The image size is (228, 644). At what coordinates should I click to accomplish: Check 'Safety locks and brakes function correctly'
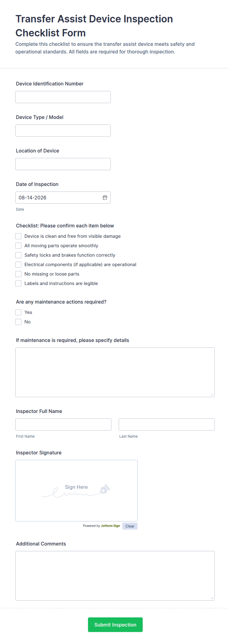point(18,255)
